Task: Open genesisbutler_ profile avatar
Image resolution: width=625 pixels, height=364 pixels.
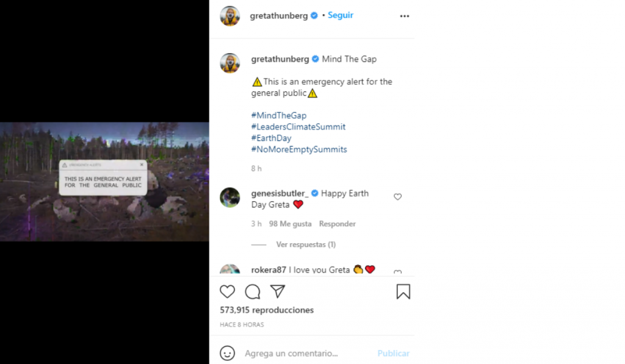Action: (230, 198)
